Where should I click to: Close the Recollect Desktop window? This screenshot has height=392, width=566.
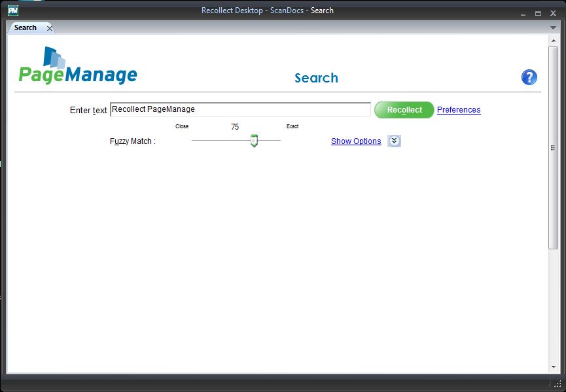(x=553, y=13)
